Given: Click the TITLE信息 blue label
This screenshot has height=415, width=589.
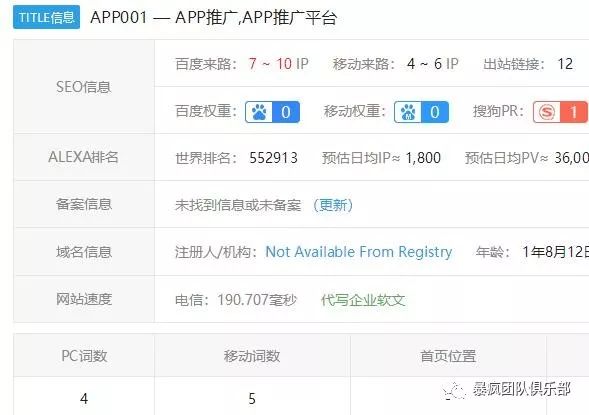Looking at the screenshot, I should pyautogui.click(x=47, y=17).
